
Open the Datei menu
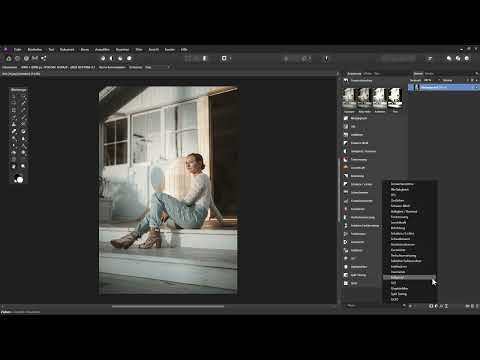(18, 49)
